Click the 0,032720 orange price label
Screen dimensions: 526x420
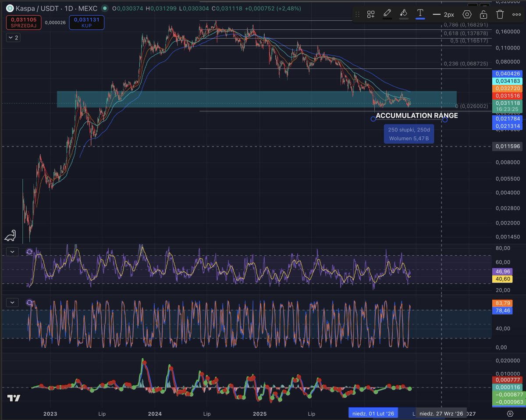(x=508, y=88)
